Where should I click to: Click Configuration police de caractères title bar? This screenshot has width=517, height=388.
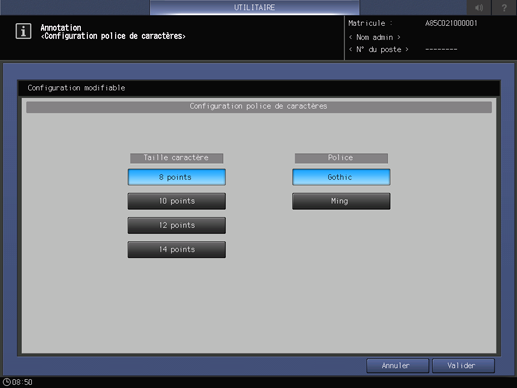[259, 107]
